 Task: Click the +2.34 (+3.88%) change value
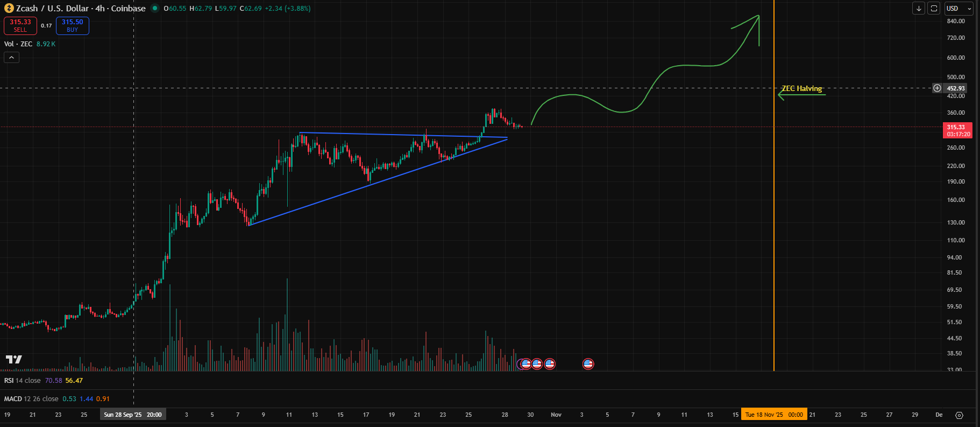click(288, 9)
